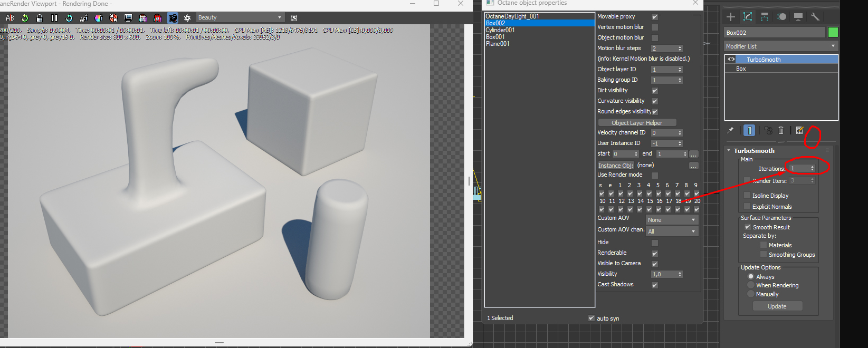
Task: Select When Rendering radio button
Action: (x=751, y=285)
